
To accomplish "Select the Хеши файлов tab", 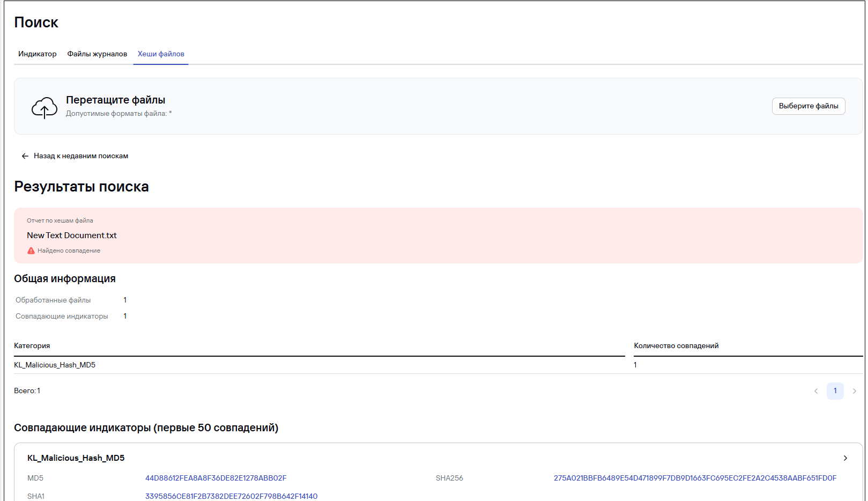I will coord(161,54).
